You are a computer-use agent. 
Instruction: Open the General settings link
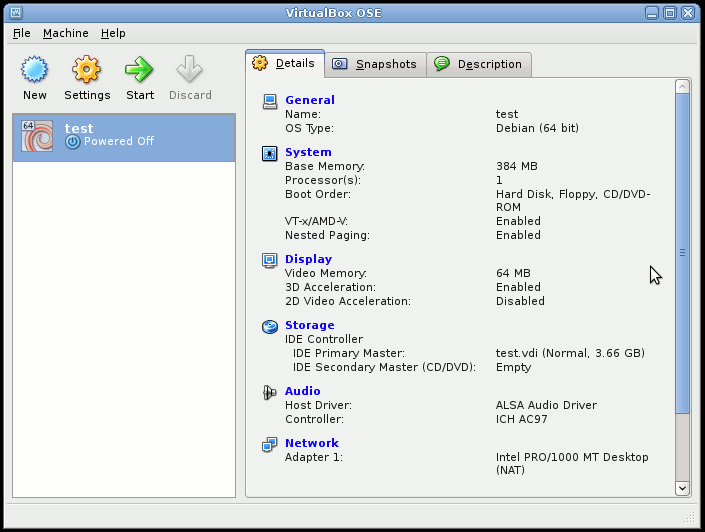pyautogui.click(x=310, y=100)
